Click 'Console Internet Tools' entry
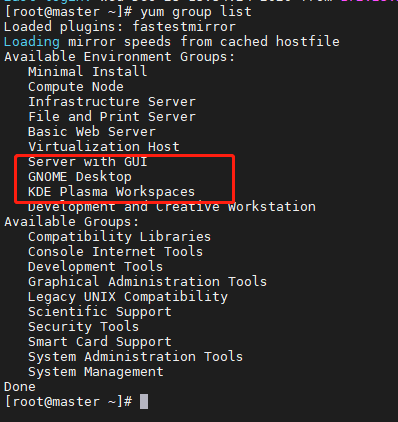398x422 pixels. 116,252
